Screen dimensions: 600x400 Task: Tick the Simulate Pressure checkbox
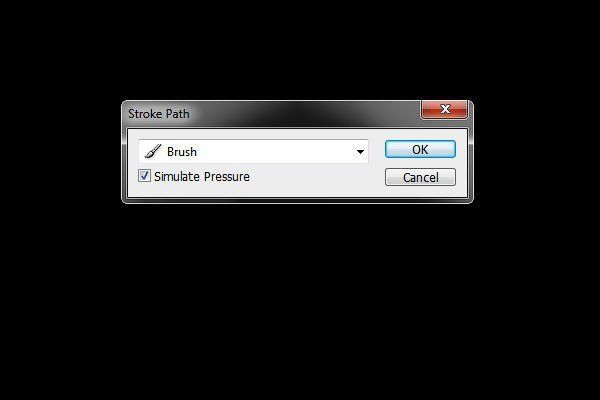(x=144, y=176)
